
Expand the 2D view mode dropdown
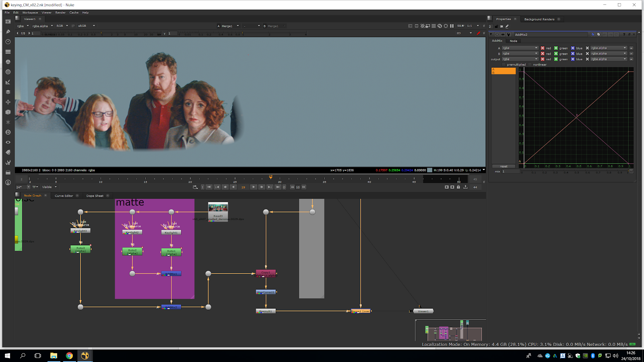point(464,33)
